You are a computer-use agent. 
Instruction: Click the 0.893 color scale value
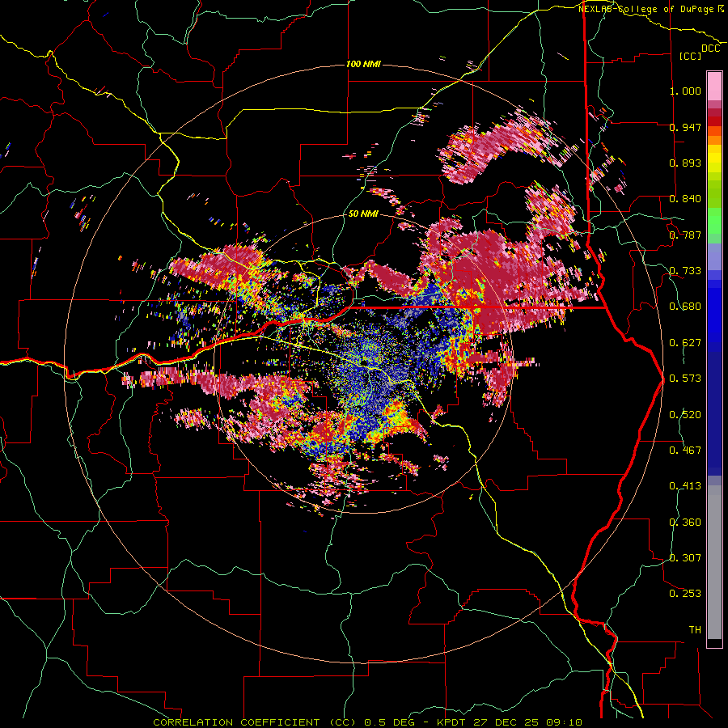[x=685, y=163]
